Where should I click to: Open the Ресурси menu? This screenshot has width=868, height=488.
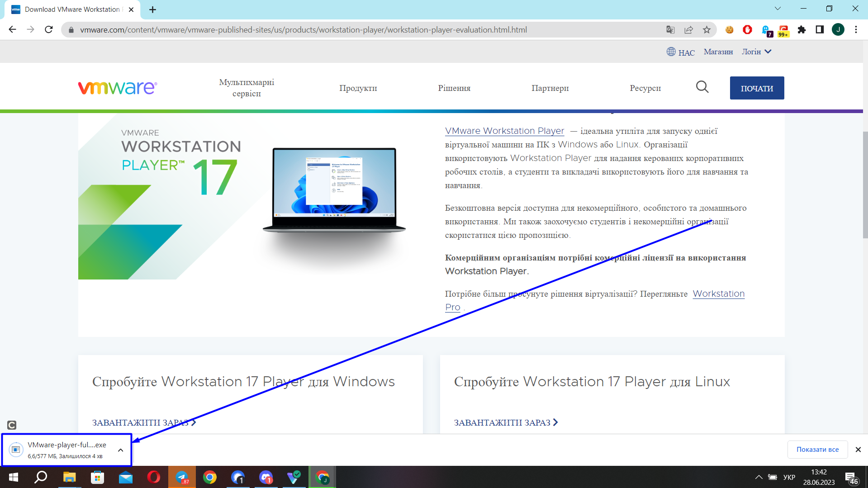coord(645,88)
